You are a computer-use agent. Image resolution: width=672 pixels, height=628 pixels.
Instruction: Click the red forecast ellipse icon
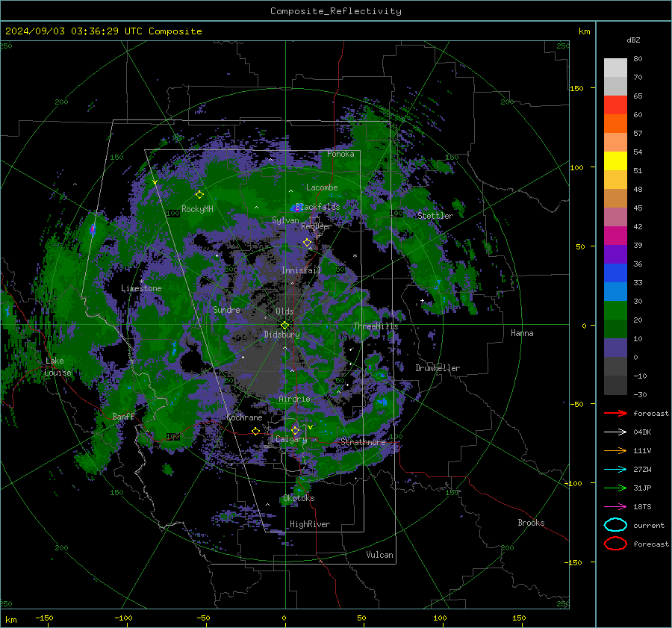615,544
